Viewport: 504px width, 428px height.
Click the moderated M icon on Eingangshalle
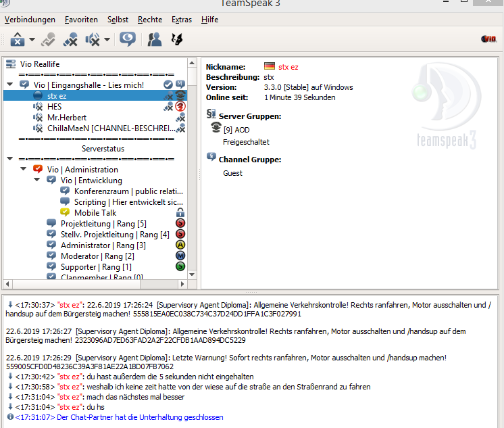(x=180, y=85)
